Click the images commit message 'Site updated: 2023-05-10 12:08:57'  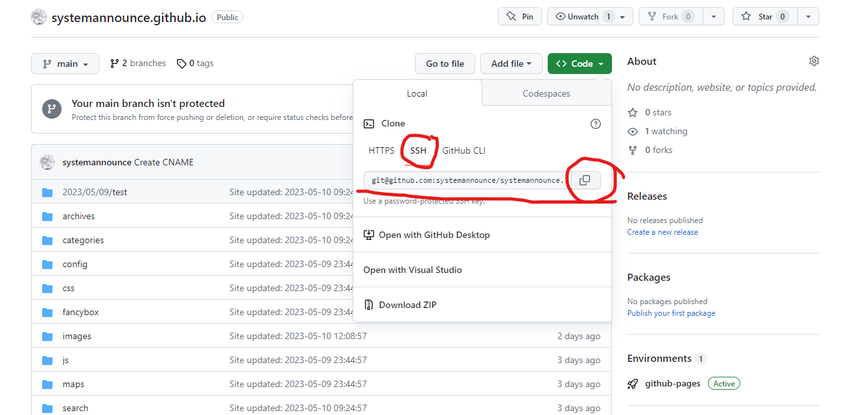tap(298, 336)
